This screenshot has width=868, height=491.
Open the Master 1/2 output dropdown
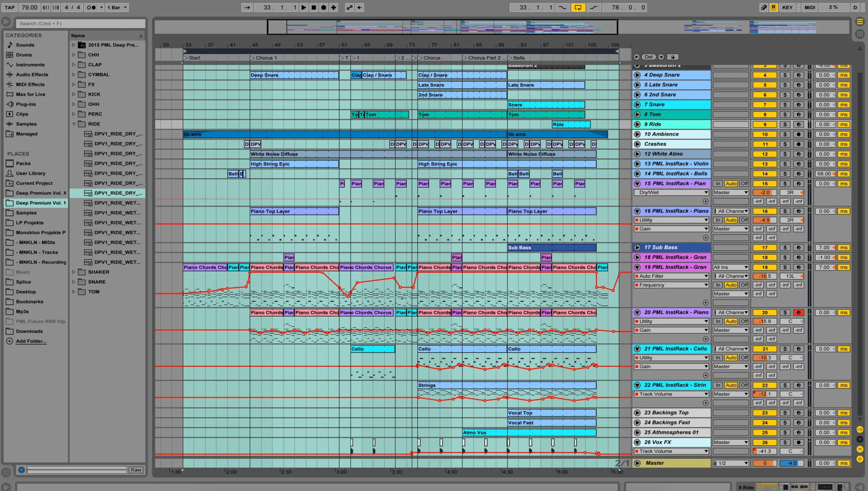pos(731,463)
